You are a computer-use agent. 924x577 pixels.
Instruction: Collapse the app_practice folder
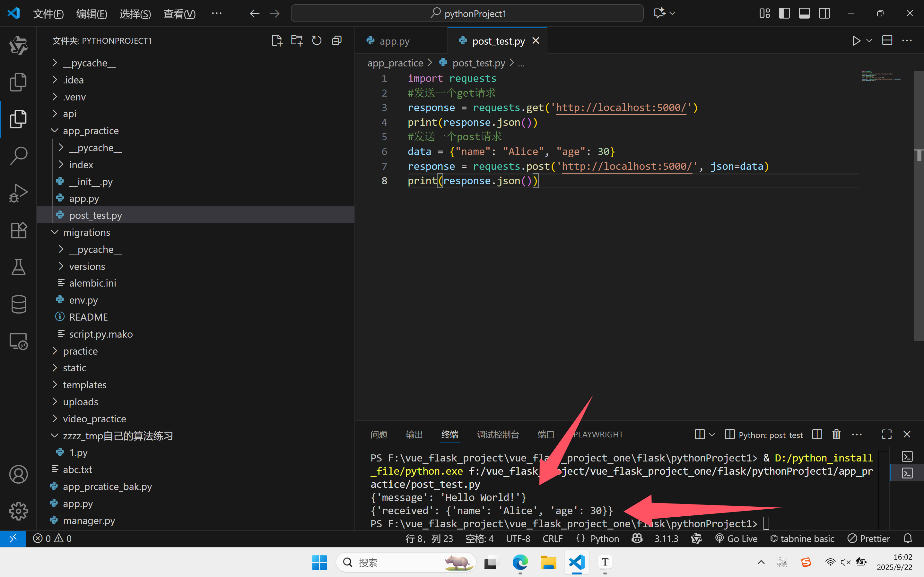point(91,131)
